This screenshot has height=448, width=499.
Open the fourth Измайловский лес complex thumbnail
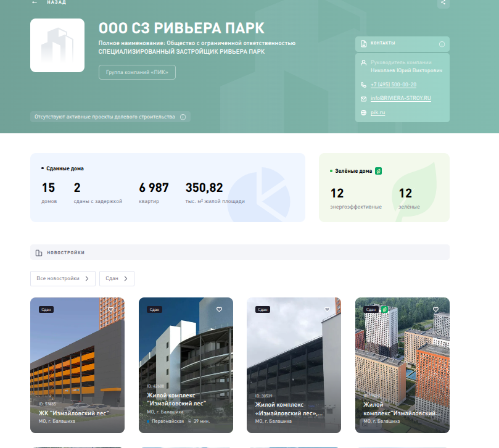(402, 364)
